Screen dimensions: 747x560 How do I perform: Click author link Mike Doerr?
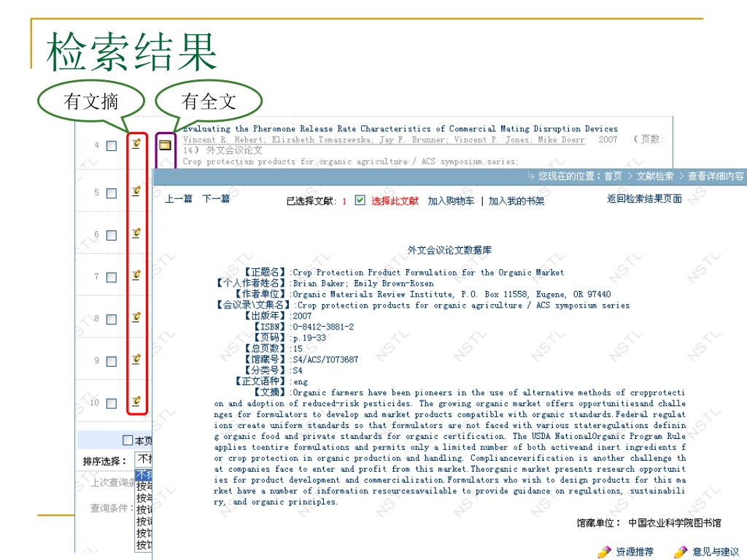tap(561, 140)
